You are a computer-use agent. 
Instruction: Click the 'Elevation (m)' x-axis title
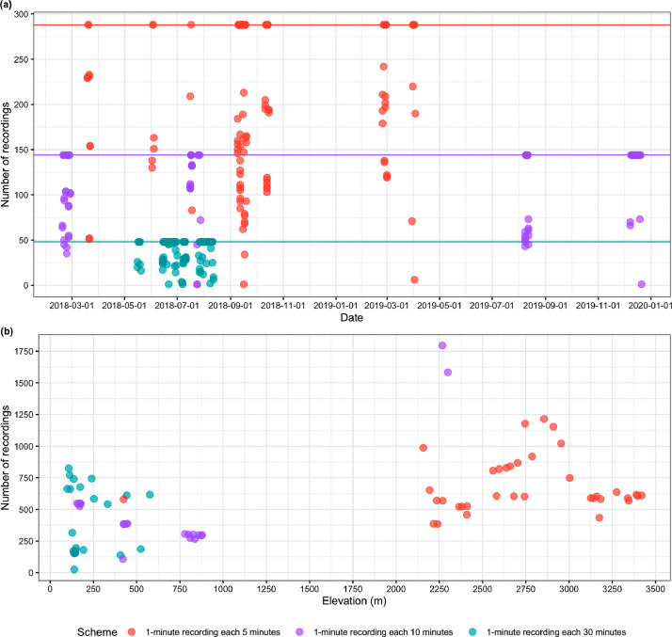tap(354, 600)
